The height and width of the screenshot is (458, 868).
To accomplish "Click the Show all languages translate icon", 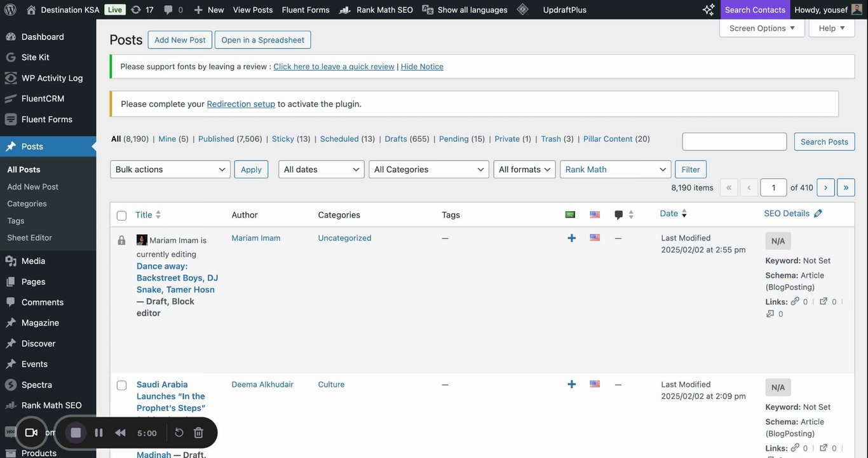I will 428,10.
